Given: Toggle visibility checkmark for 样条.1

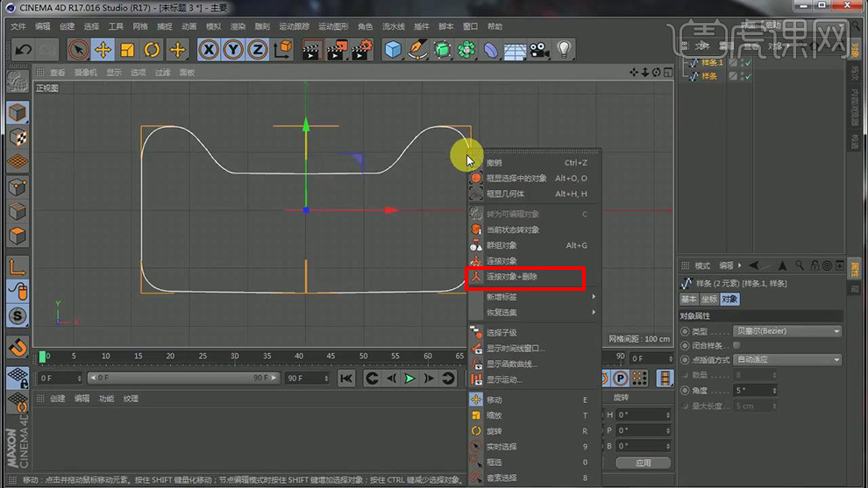Looking at the screenshot, I should coord(748,62).
